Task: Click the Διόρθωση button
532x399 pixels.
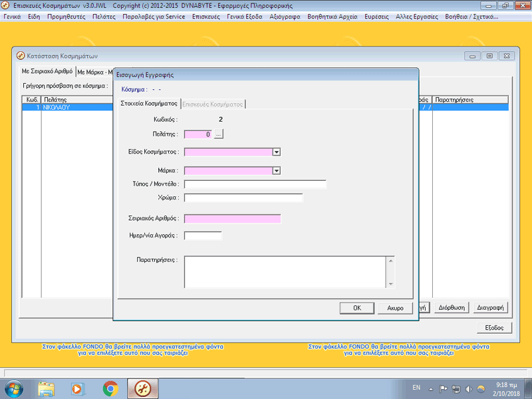Action: 452,308
